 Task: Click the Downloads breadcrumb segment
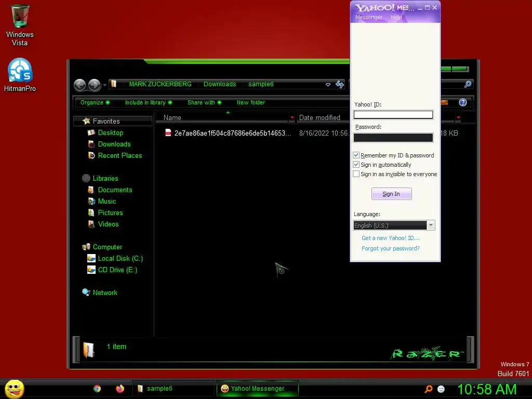(220, 84)
